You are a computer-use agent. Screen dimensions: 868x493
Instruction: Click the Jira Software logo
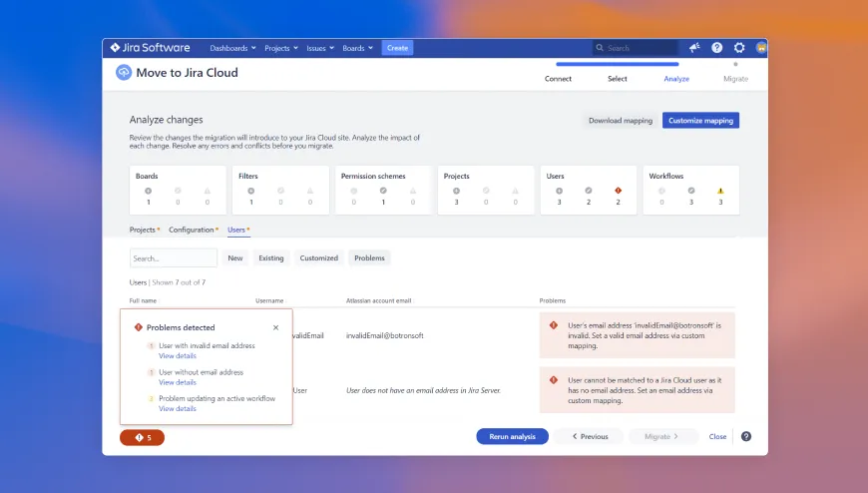152,48
